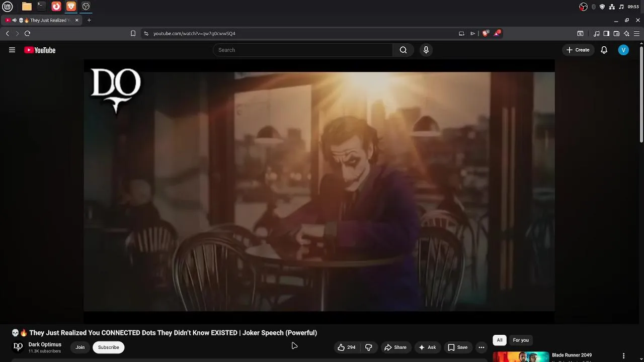Open the Dark Optimus channel name
This screenshot has width=644, height=362.
point(45,344)
